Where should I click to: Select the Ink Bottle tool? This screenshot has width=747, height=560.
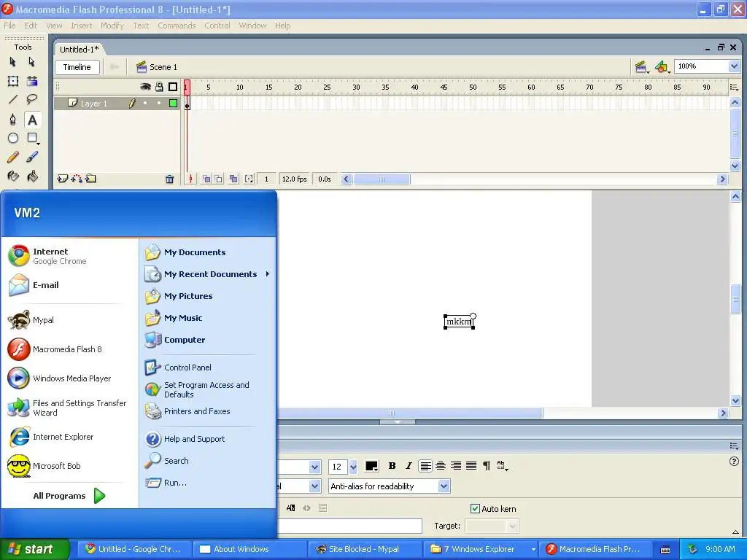coord(13,176)
